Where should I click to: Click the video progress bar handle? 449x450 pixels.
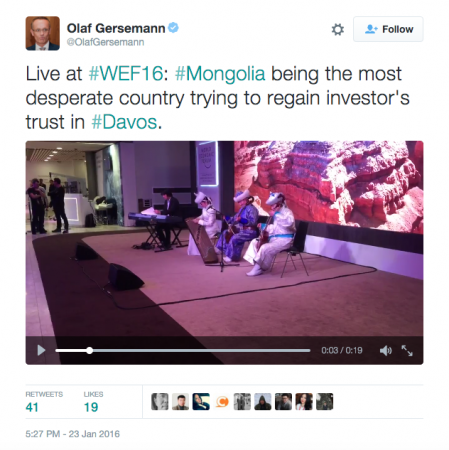click(89, 350)
